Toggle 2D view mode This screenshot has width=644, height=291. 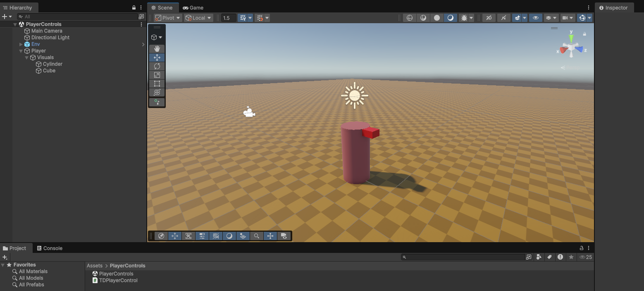coord(489,18)
